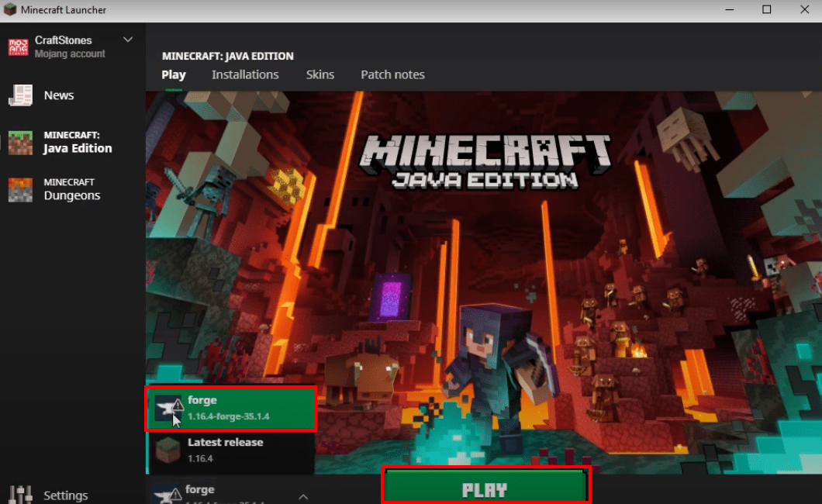
Task: Expand the CraftStones account dropdown chevron
Action: point(128,40)
